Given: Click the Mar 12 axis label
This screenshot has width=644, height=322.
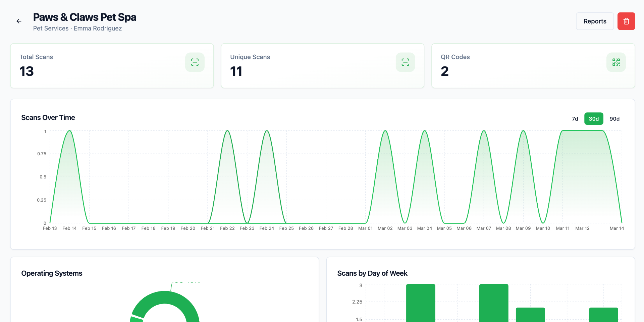Looking at the screenshot, I should (x=583, y=228).
